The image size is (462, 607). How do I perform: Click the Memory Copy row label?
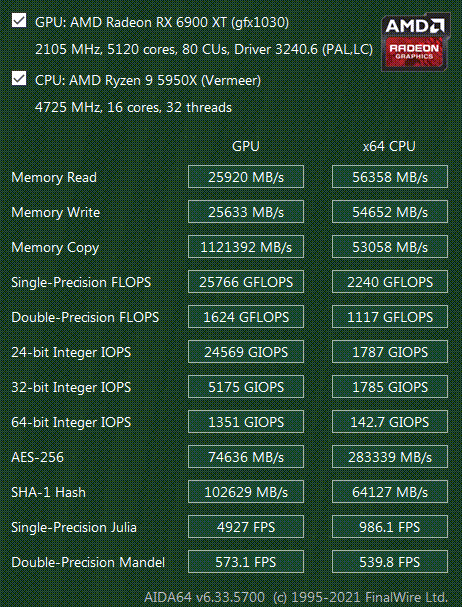(x=55, y=247)
